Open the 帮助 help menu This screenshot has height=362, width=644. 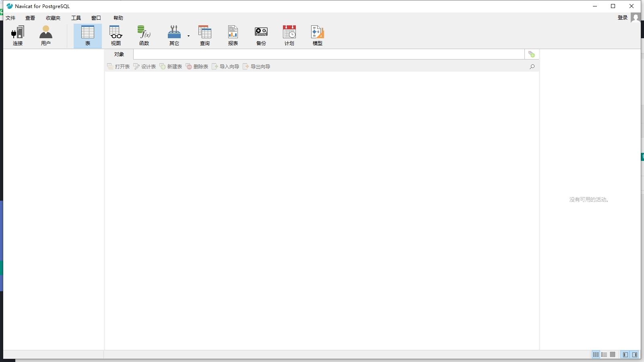click(118, 18)
